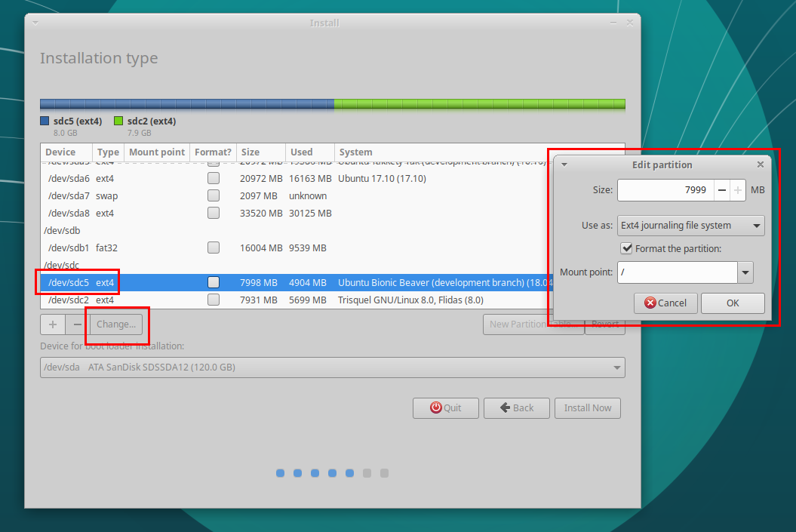Toggle format checkbox for /dev/sdc5
796x532 pixels.
click(x=214, y=282)
